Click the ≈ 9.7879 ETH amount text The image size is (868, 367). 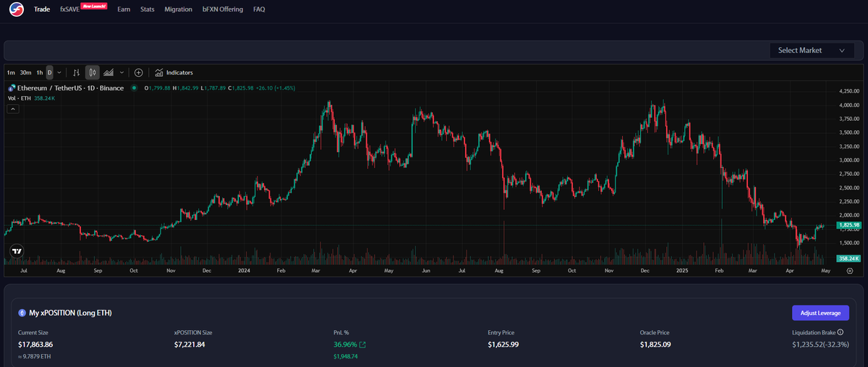(x=34, y=357)
